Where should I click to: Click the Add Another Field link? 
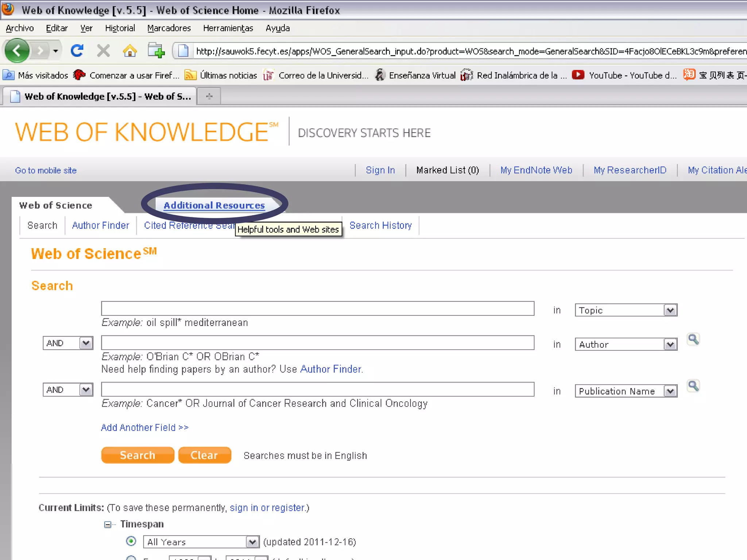point(144,427)
